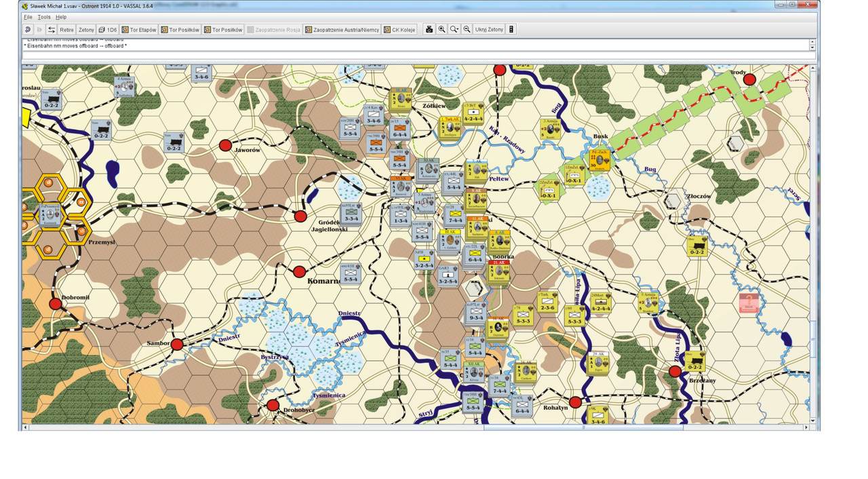This screenshot has width=868, height=479.
Task: Click the horizontal scrollbar right arrow
Action: (806, 427)
